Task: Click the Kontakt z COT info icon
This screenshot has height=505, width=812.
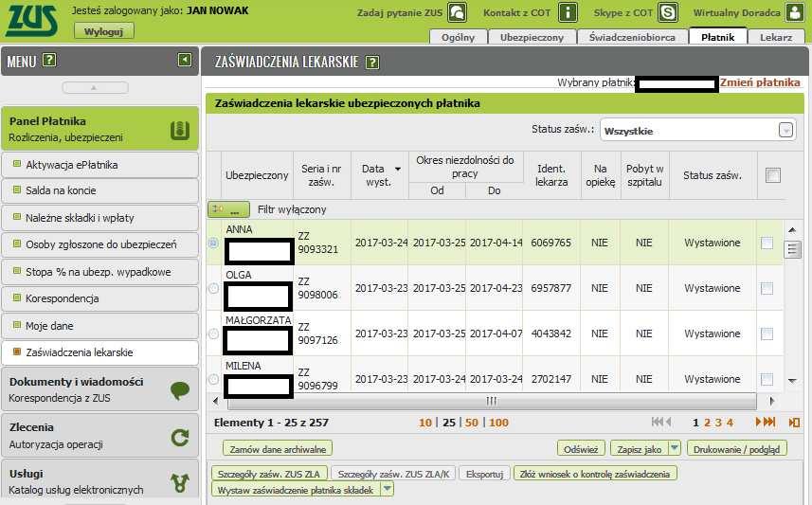Action: (x=568, y=12)
